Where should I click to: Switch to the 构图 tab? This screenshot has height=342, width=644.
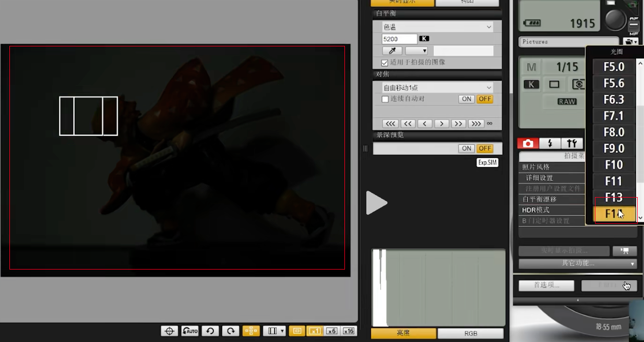click(x=468, y=3)
